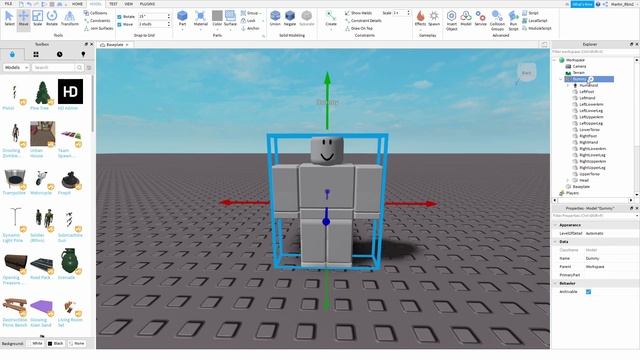Viewport: 640px width, 360px height.
Task: Switch Toolbox to the inventory grid tab
Action: [x=36, y=54]
